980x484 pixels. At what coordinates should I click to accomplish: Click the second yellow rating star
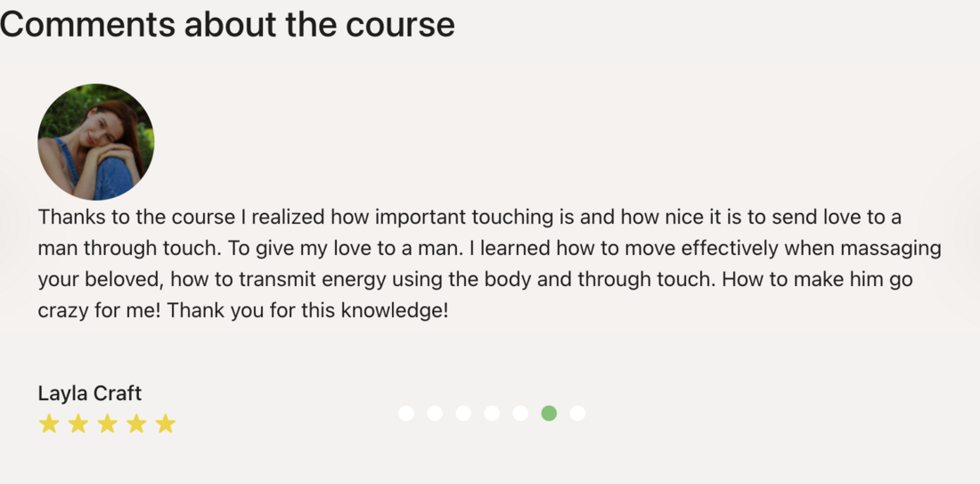pyautogui.click(x=78, y=423)
